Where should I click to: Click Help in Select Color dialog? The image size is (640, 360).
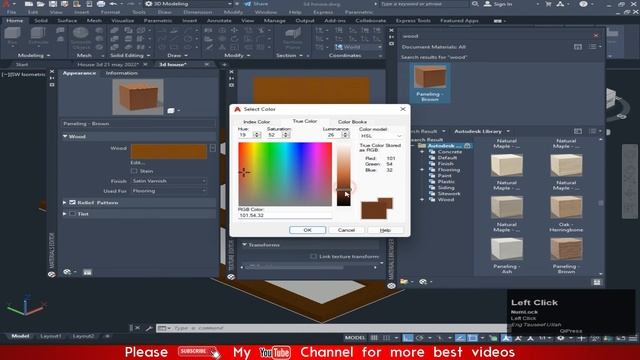point(385,230)
